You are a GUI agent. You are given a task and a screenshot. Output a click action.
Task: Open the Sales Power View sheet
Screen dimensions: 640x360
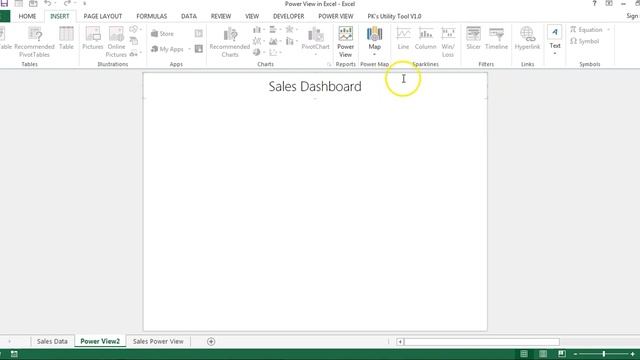coord(158,341)
